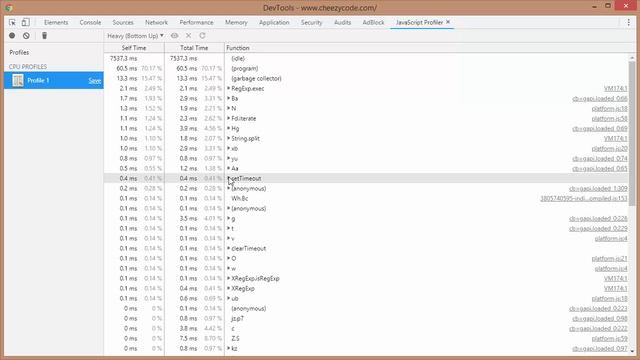Viewport: 640px width, 360px height.
Task: Switch to the Console tab
Action: pos(90,22)
